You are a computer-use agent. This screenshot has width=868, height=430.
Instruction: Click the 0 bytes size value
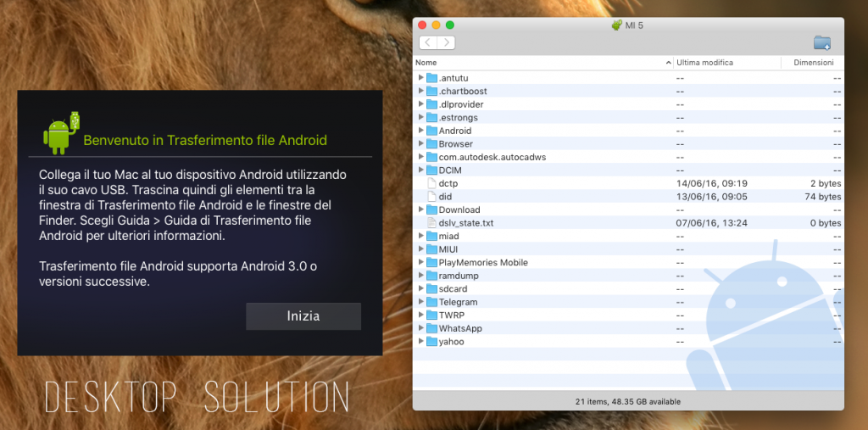click(826, 223)
